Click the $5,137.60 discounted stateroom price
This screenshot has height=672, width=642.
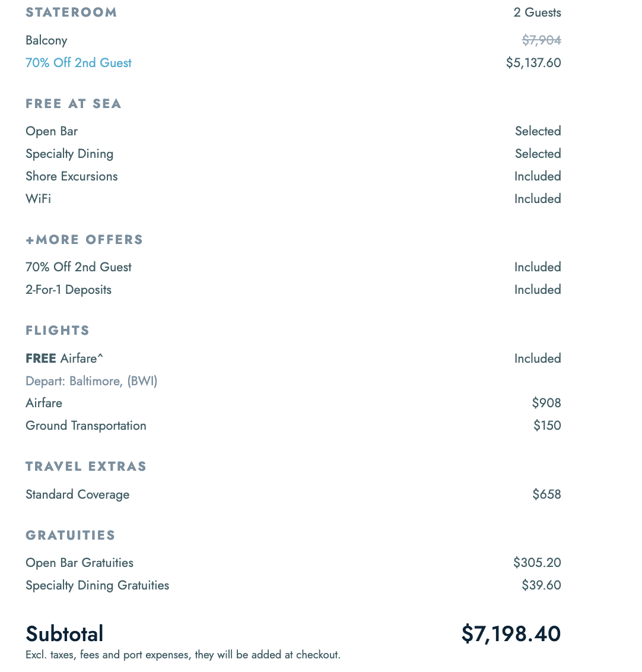click(533, 63)
